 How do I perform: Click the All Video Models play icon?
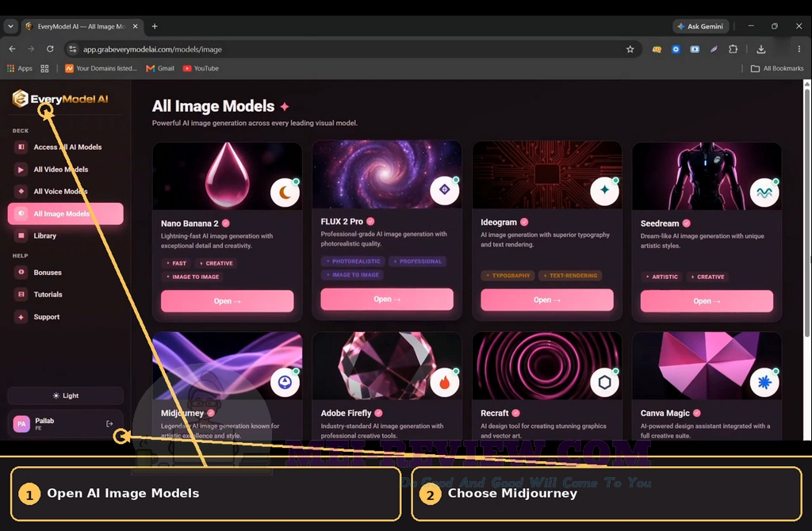pos(21,170)
